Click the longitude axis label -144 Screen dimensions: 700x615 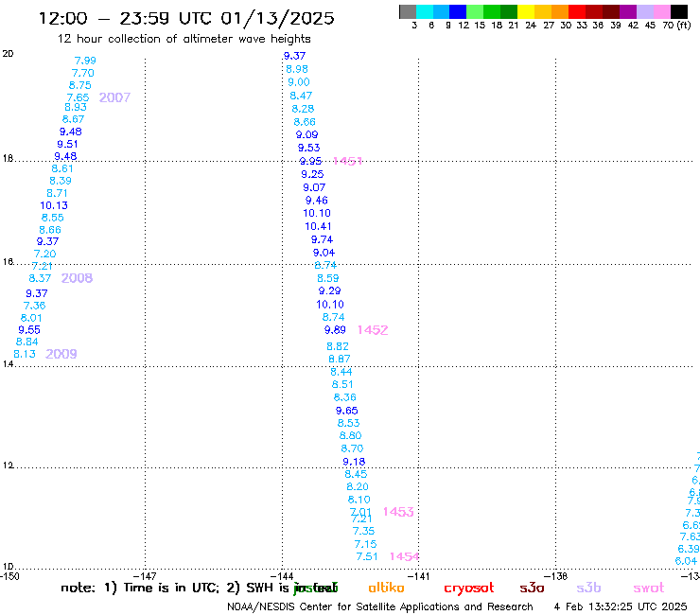(x=282, y=576)
